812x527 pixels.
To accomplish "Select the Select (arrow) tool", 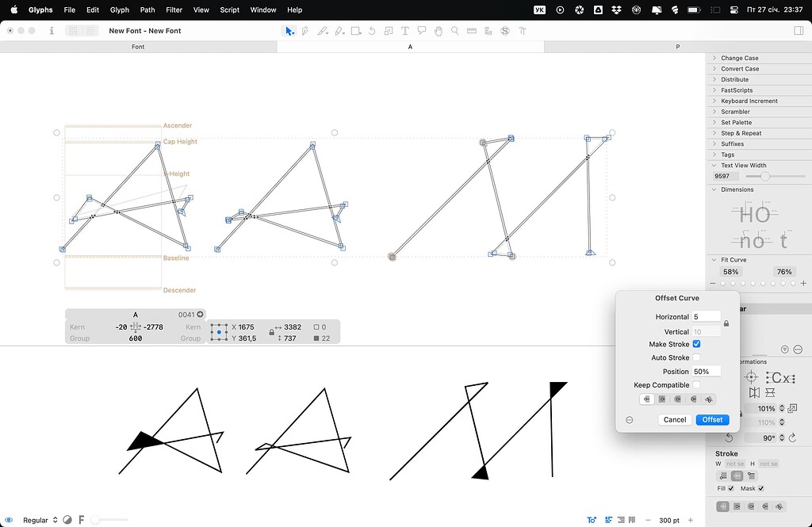I will [x=289, y=31].
